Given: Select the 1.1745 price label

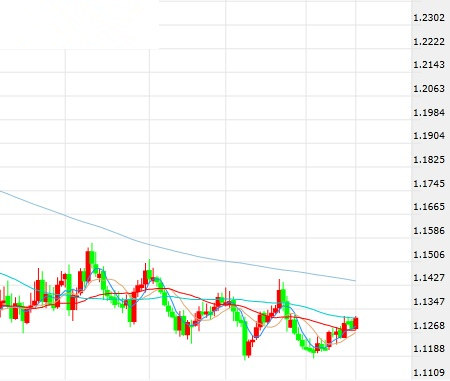Looking at the screenshot, I should tap(429, 184).
